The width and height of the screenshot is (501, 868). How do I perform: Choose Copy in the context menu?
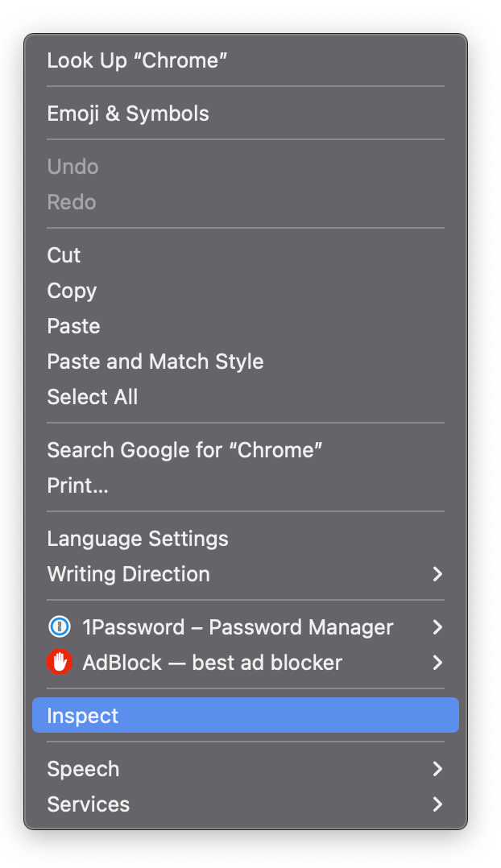(72, 291)
